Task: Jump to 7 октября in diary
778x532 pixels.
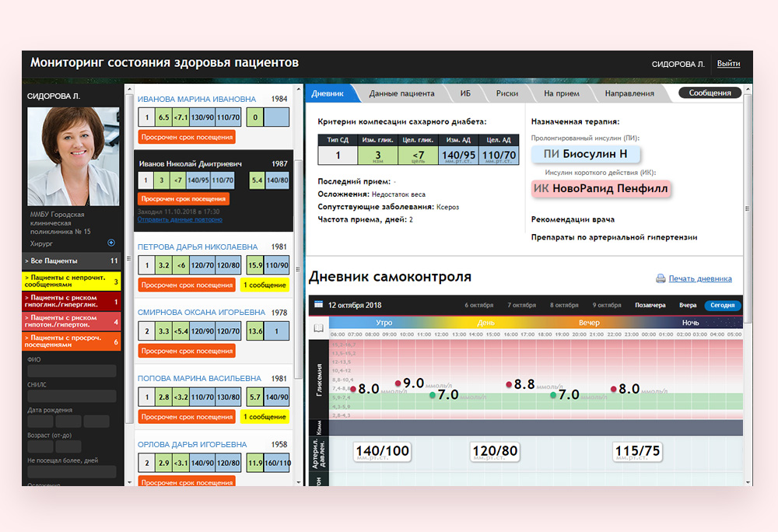Action: tap(521, 306)
